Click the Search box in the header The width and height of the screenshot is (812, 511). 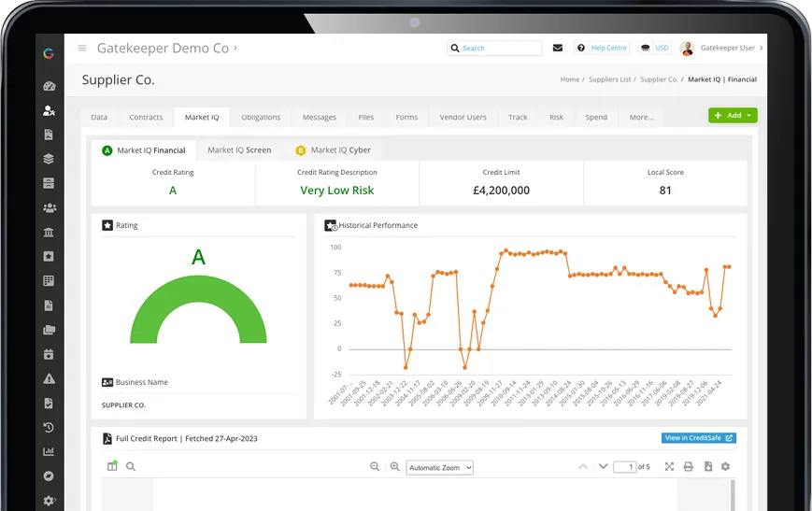coord(494,48)
